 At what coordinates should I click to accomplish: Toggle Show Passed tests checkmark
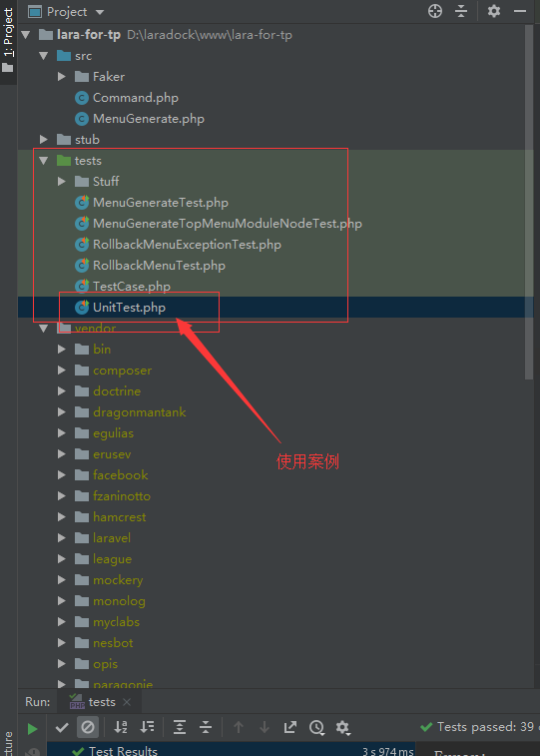coord(62,727)
